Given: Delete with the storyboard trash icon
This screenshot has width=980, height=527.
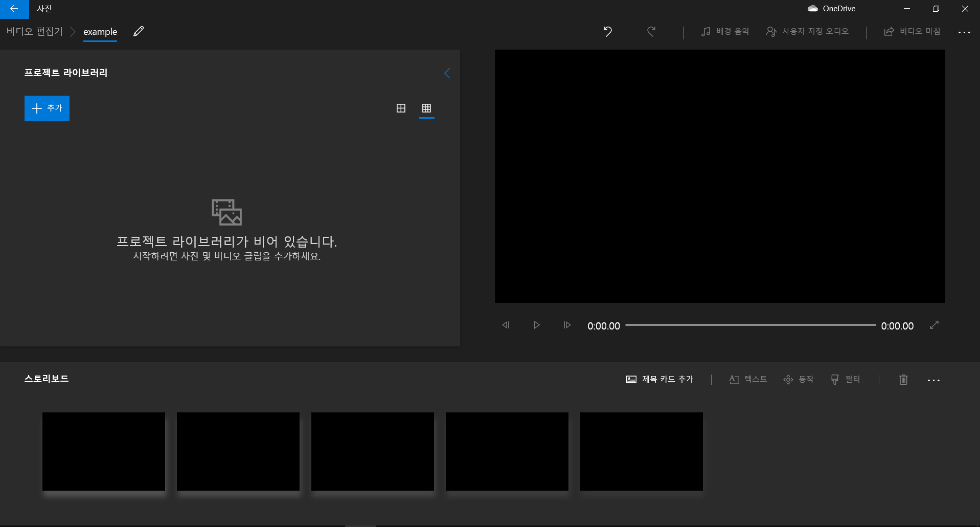Looking at the screenshot, I should 903,380.
